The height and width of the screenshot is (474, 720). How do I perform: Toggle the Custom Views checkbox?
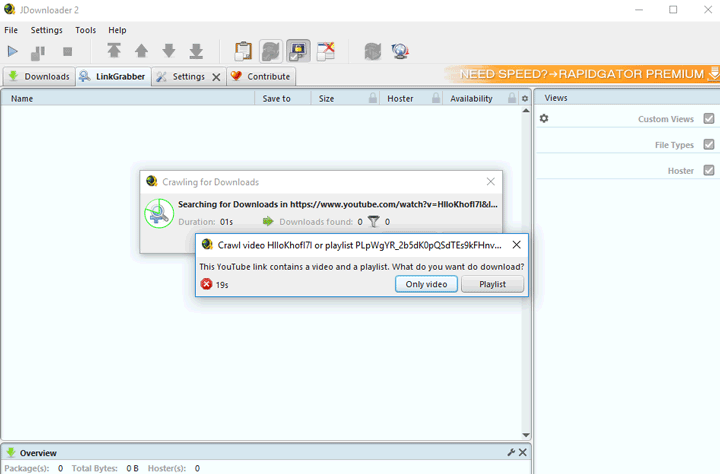click(709, 118)
